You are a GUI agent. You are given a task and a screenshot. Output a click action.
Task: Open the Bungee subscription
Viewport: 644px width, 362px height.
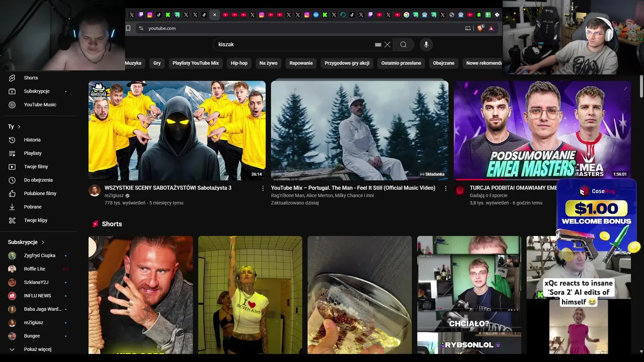(x=32, y=336)
